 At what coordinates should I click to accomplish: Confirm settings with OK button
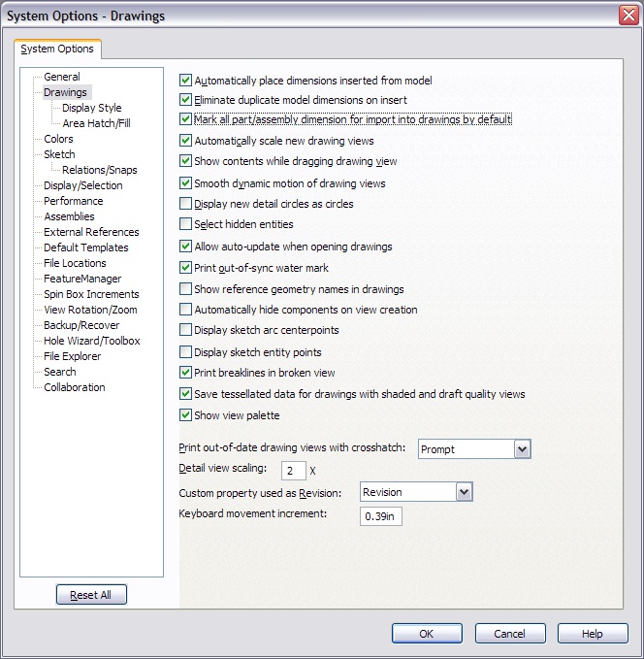tap(427, 634)
